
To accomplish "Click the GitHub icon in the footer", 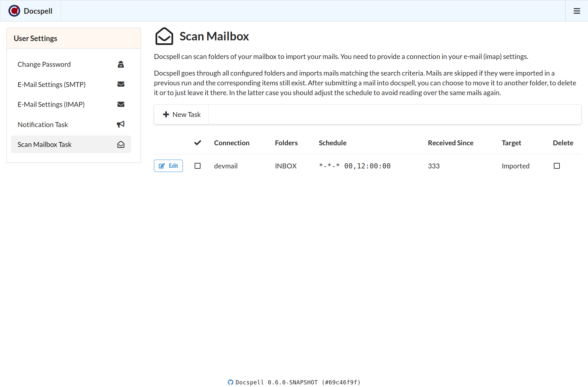I will pos(230,382).
